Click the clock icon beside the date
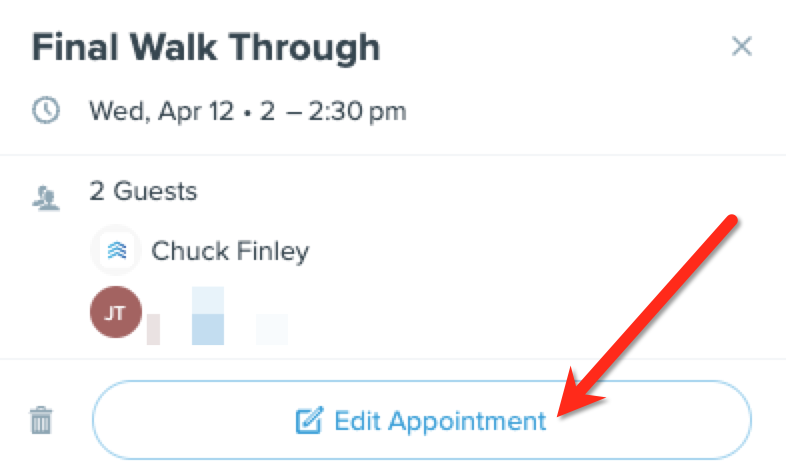786x474 pixels. (46, 110)
